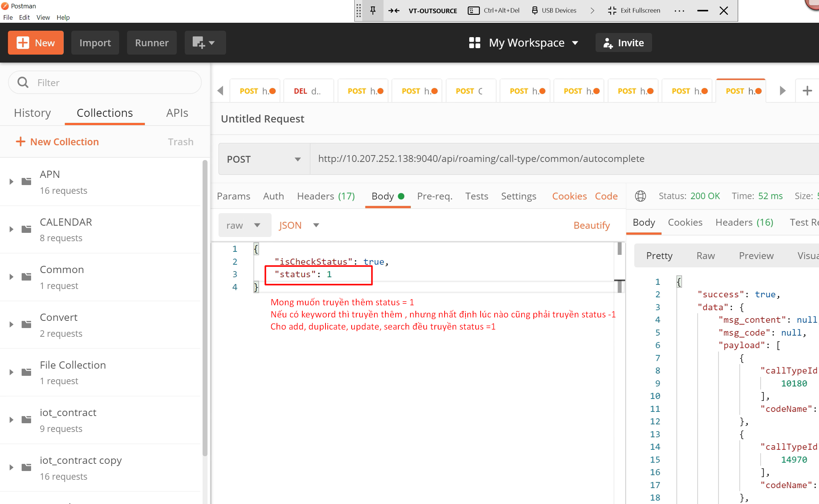Pin the remote session toolbar
Screen dimensions: 819x504
point(373,10)
